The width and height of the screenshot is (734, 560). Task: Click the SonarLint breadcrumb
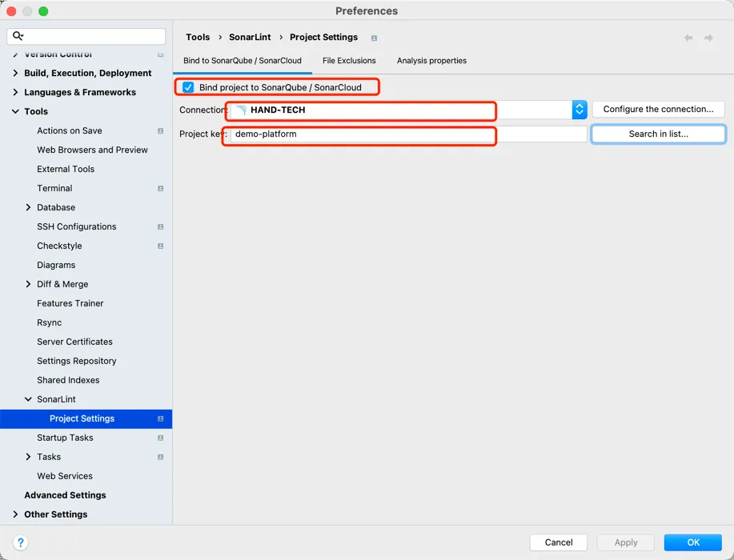pyautogui.click(x=250, y=37)
